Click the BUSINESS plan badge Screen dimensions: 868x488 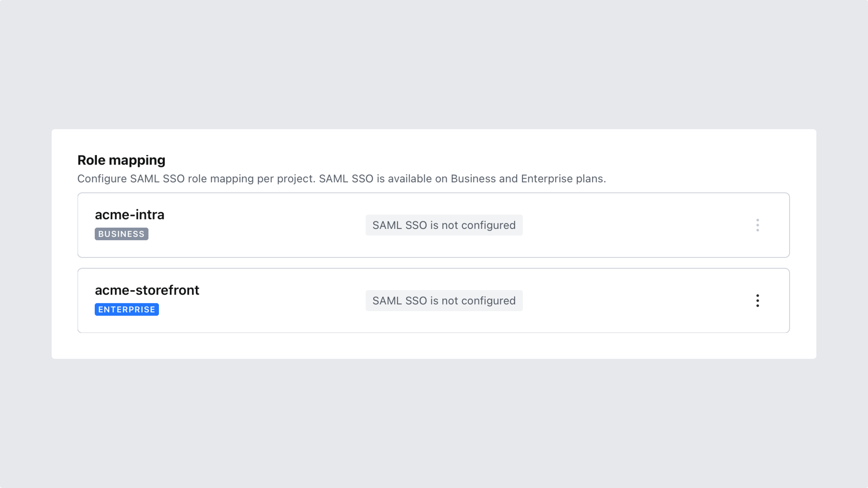121,234
